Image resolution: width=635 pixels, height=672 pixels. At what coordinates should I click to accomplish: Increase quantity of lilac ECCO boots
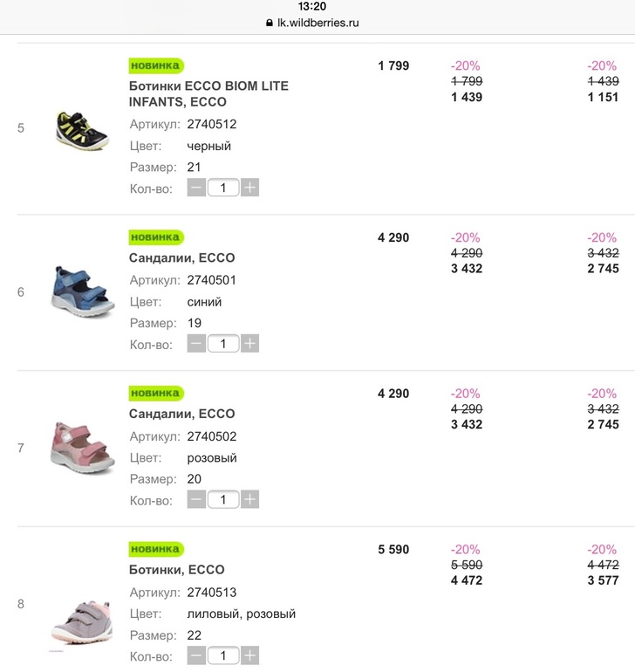click(250, 656)
